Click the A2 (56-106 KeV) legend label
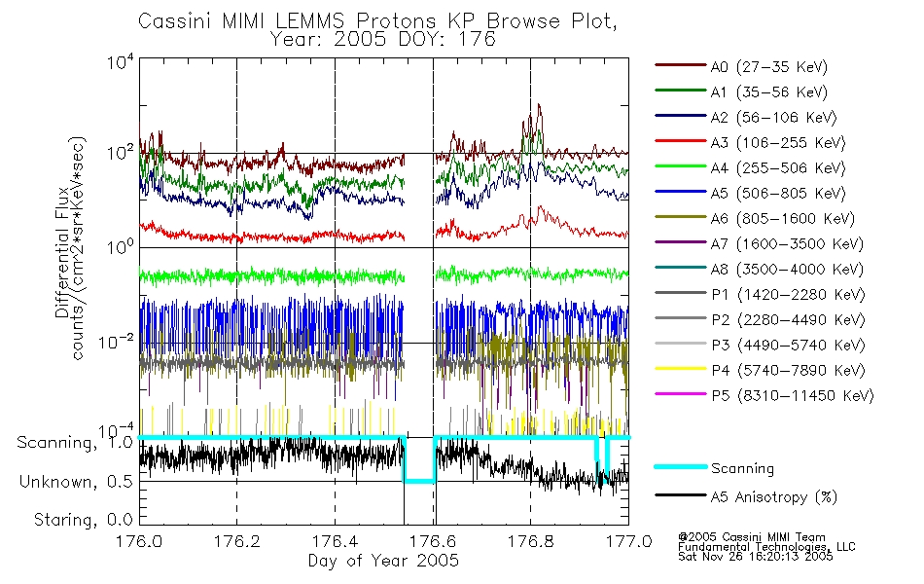 pyautogui.click(x=774, y=118)
